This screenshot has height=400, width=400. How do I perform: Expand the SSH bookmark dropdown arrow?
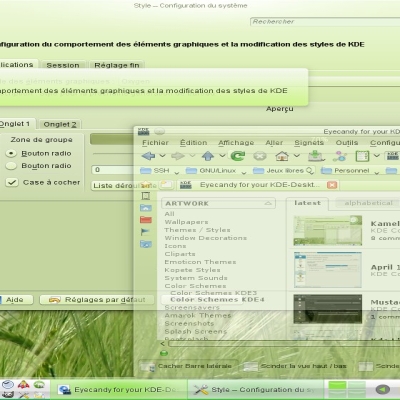click(177, 172)
